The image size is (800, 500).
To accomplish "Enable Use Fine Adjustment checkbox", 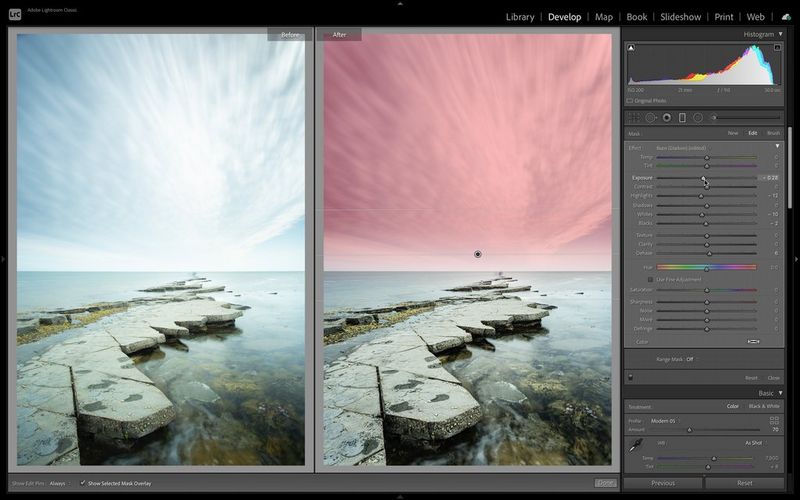I will click(x=650, y=279).
